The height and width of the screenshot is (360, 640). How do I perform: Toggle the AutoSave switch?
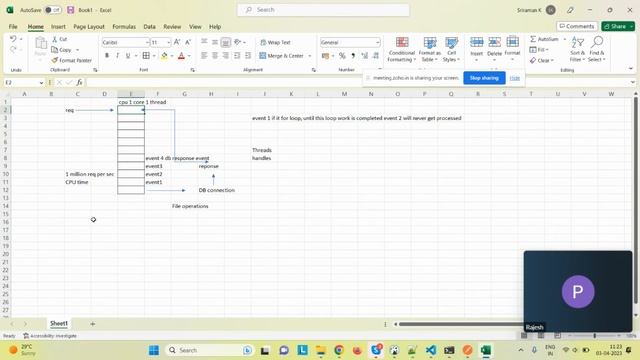pyautogui.click(x=53, y=10)
